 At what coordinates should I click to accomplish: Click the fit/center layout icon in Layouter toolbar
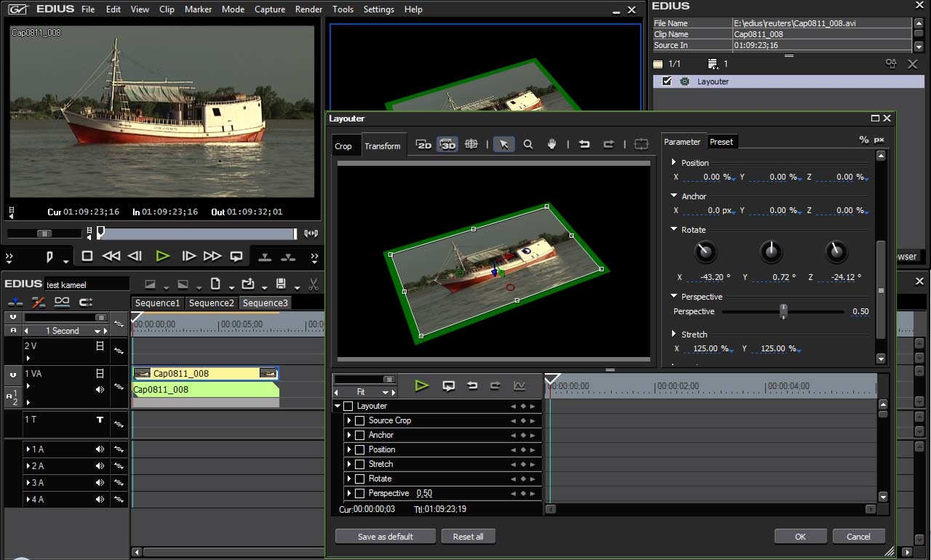tap(641, 144)
